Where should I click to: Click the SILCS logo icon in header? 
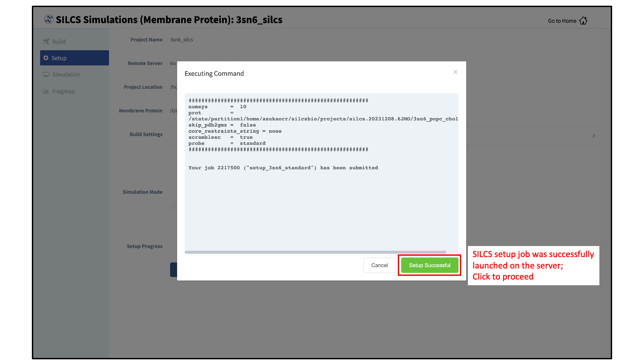coord(49,19)
